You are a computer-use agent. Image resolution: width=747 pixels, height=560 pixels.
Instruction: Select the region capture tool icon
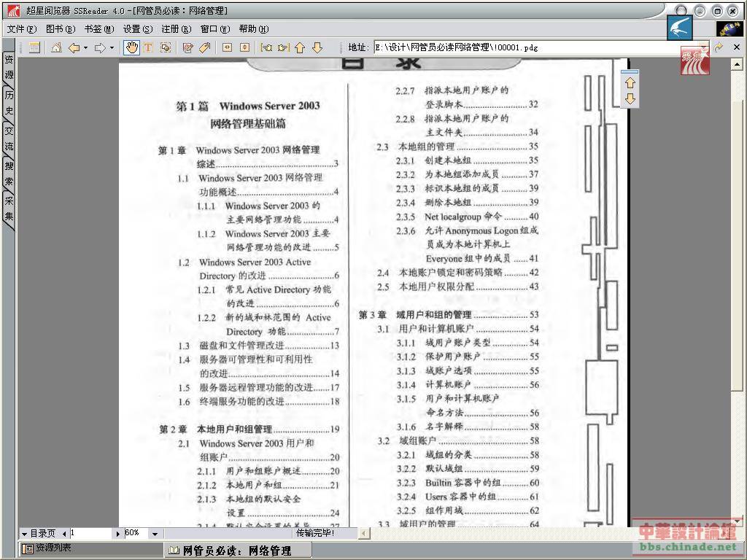pyautogui.click(x=166, y=47)
